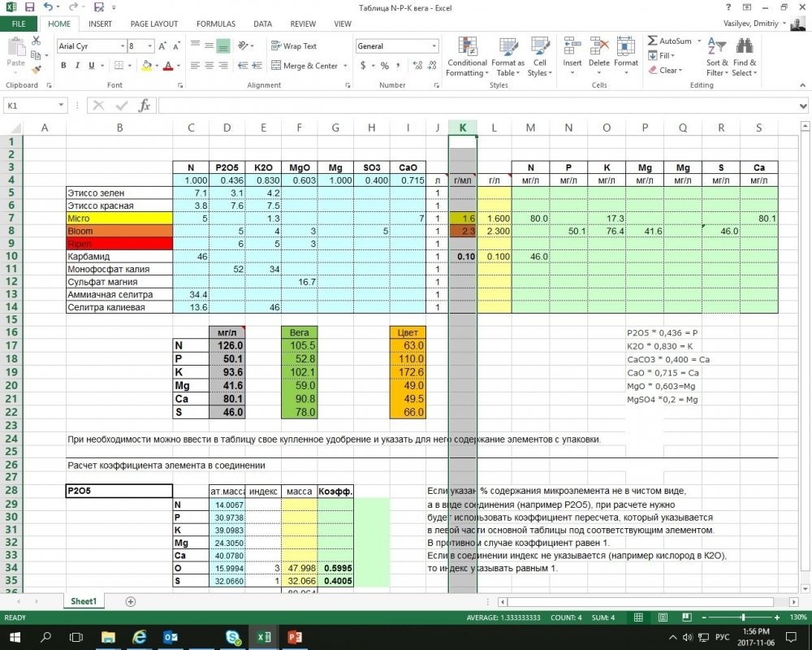Click the Merge & Center icon

(x=276, y=66)
